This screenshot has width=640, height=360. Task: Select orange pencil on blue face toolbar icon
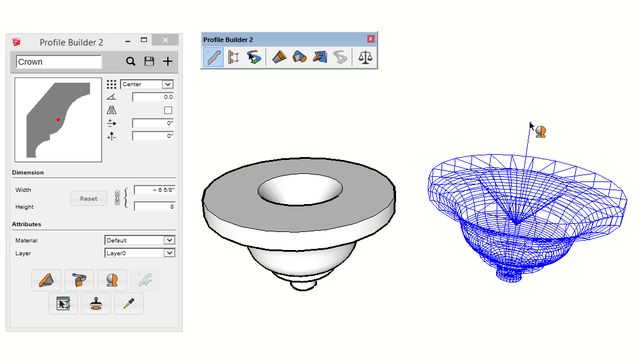(x=320, y=57)
